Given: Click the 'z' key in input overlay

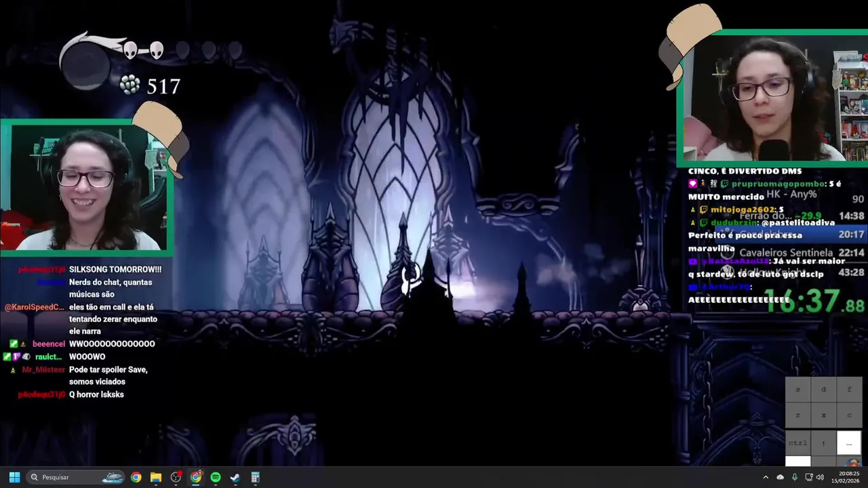Looking at the screenshot, I should click(797, 415).
